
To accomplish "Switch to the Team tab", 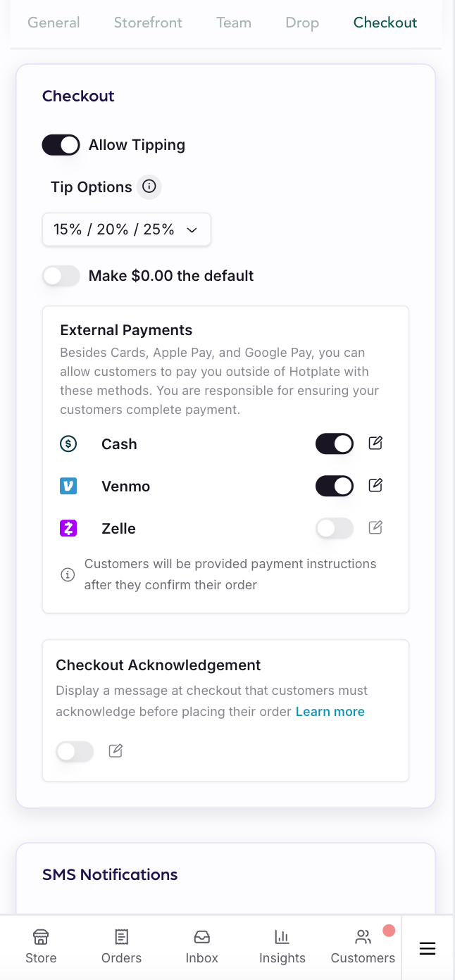I will [234, 23].
